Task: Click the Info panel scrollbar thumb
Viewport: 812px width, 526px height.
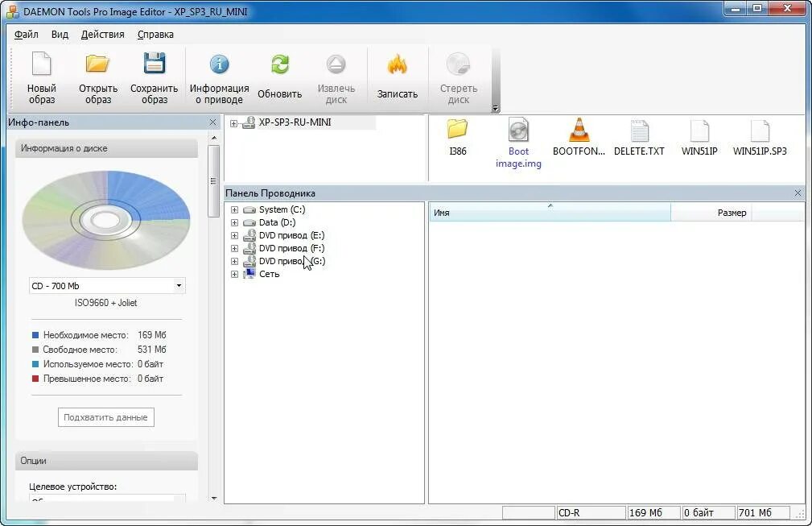Action: 213,181
